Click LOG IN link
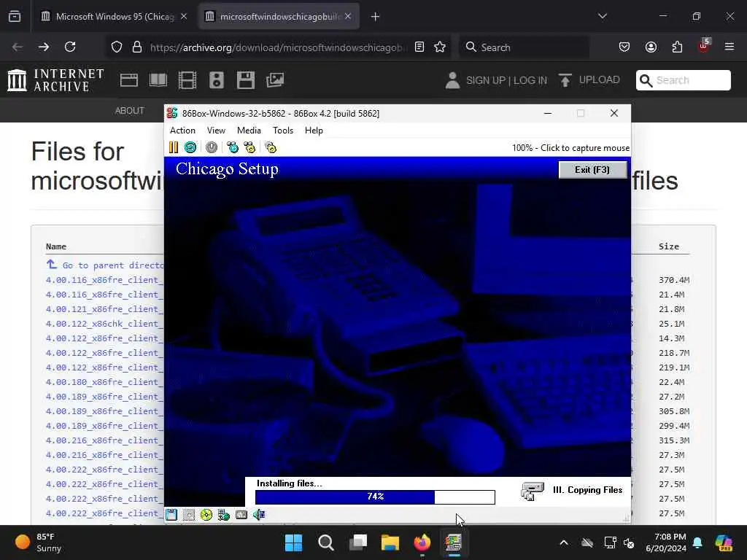Viewport: 747px width, 560px height. pos(530,80)
